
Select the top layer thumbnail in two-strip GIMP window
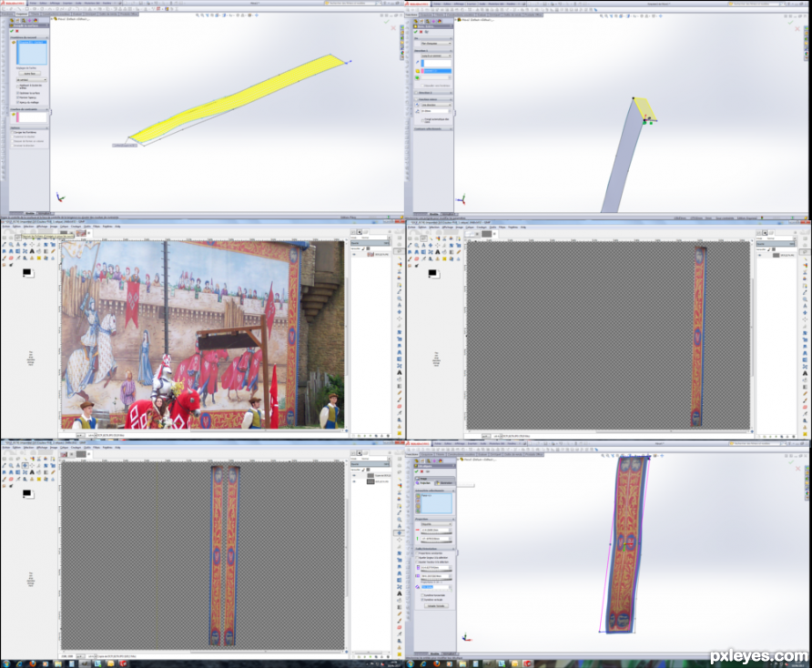pos(370,475)
